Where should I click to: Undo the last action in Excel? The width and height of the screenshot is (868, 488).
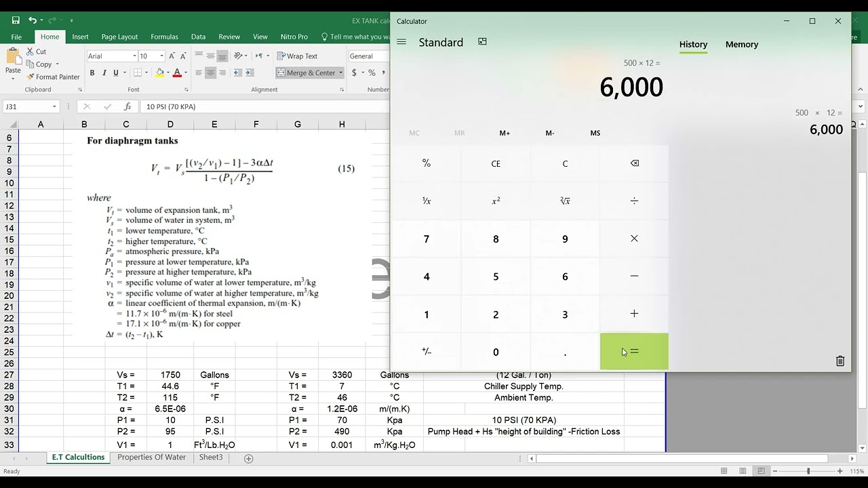point(32,20)
